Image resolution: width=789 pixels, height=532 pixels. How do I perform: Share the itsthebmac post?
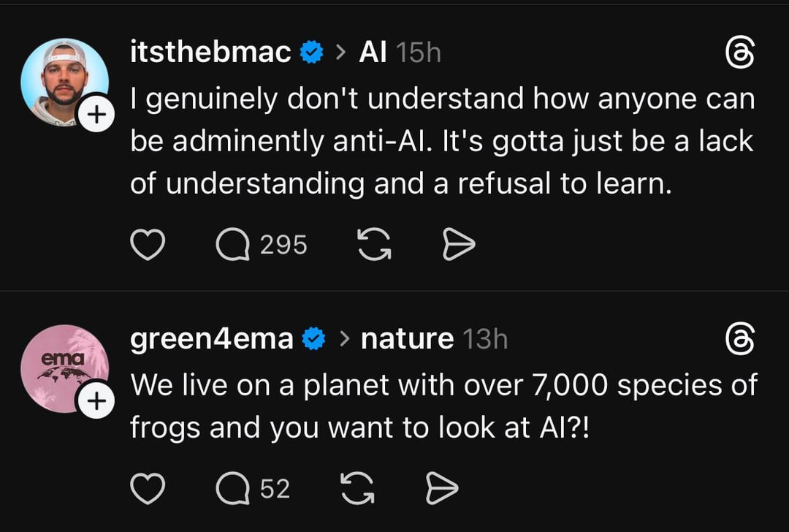coord(460,246)
